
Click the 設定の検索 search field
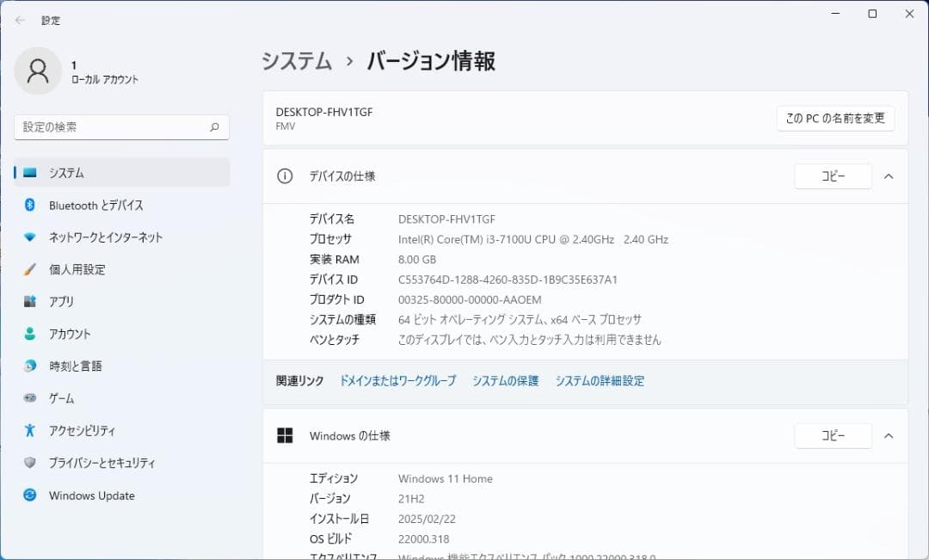[120, 126]
